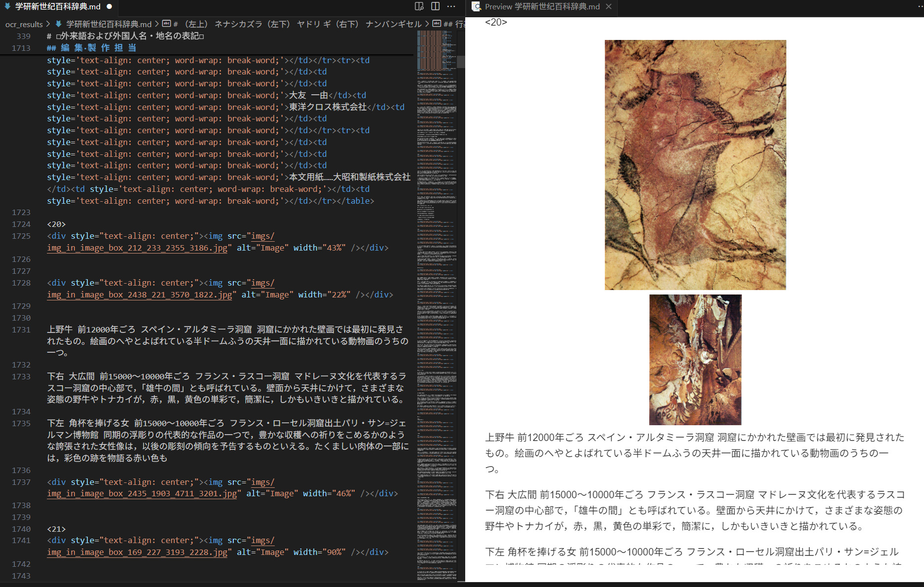Click the split editor right icon
924x587 pixels.
click(435, 6)
